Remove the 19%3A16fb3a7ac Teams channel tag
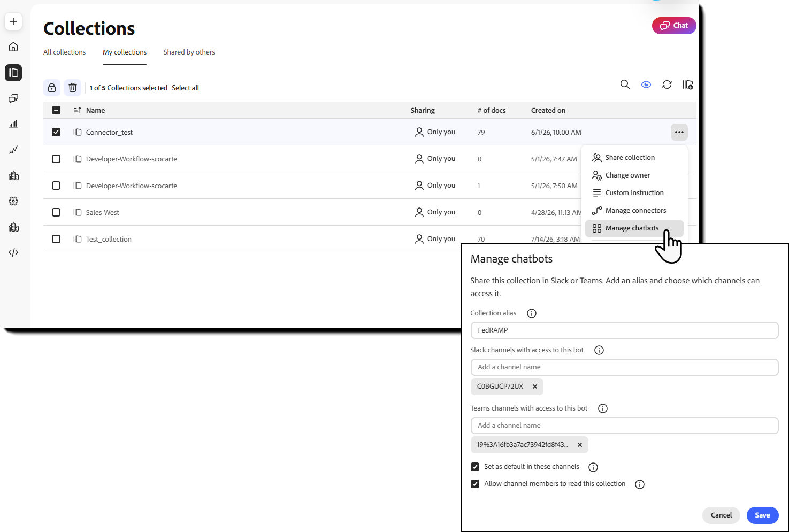 (580, 445)
